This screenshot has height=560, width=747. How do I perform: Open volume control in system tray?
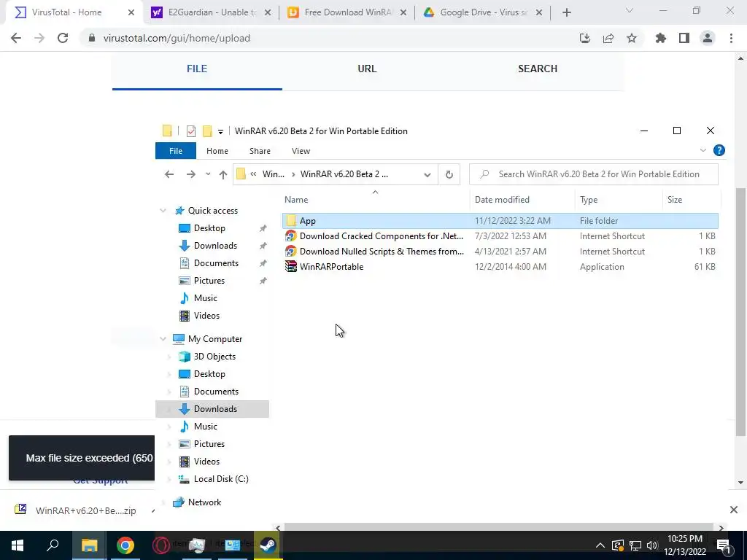click(x=651, y=545)
